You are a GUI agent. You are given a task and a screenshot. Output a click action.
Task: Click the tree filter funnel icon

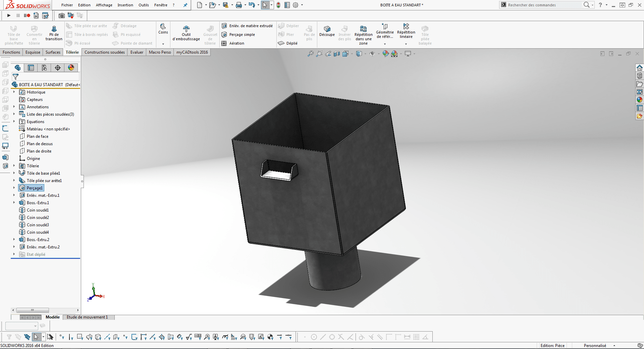coord(15,77)
